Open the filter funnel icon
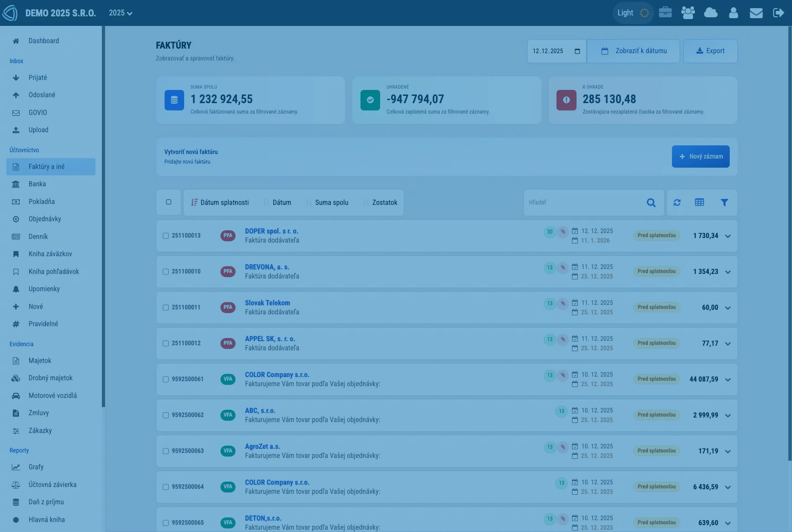Screen dimensions: 792x532 click(724, 203)
